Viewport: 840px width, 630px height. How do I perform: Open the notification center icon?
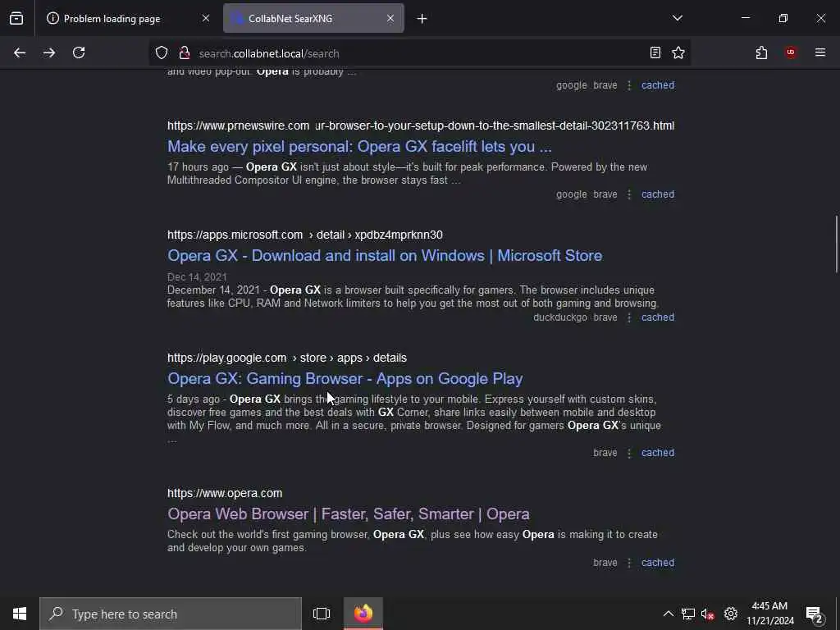coord(815,614)
